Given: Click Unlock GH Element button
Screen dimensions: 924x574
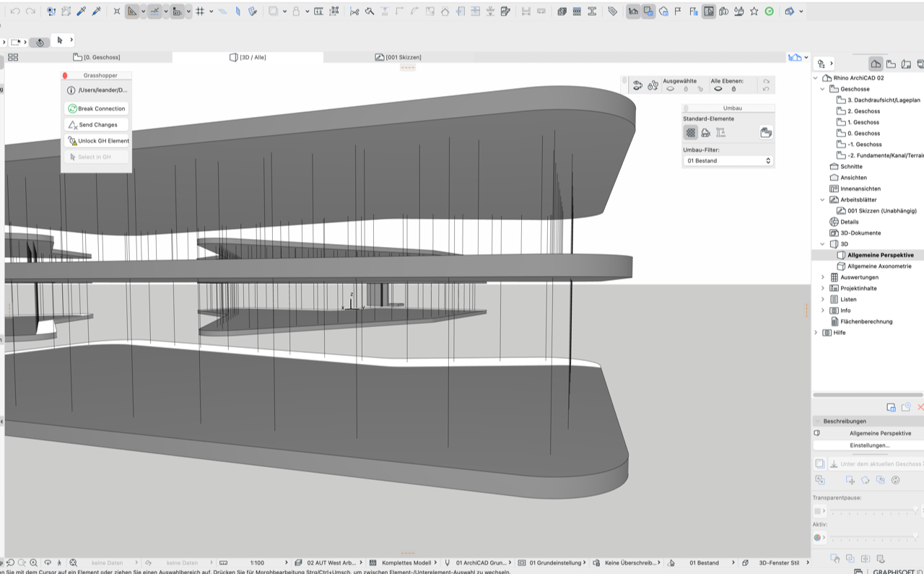Looking at the screenshot, I should (x=96, y=141).
